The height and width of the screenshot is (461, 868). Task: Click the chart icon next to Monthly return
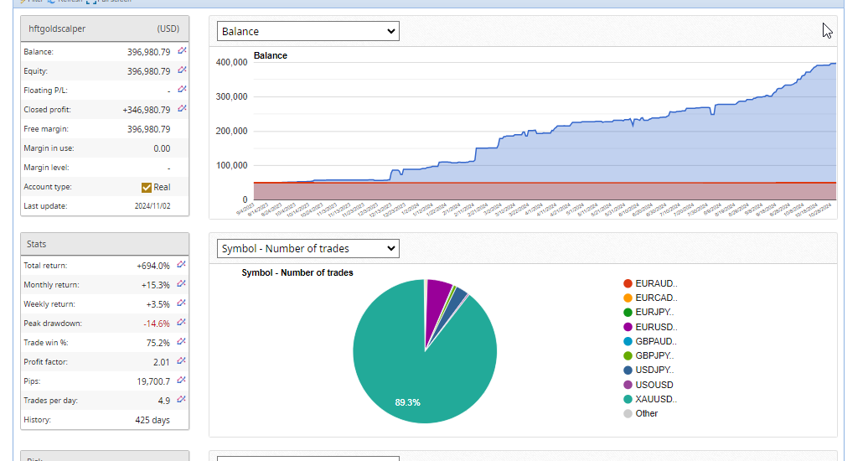click(x=182, y=285)
